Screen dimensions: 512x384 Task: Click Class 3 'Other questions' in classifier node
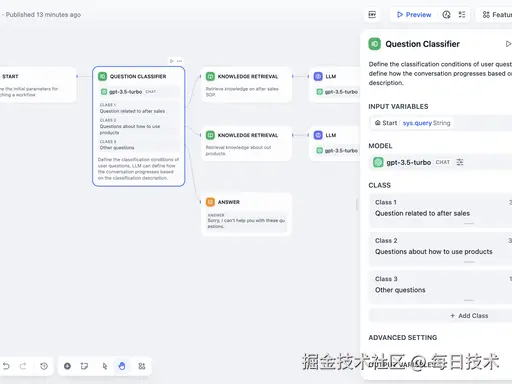(139, 145)
